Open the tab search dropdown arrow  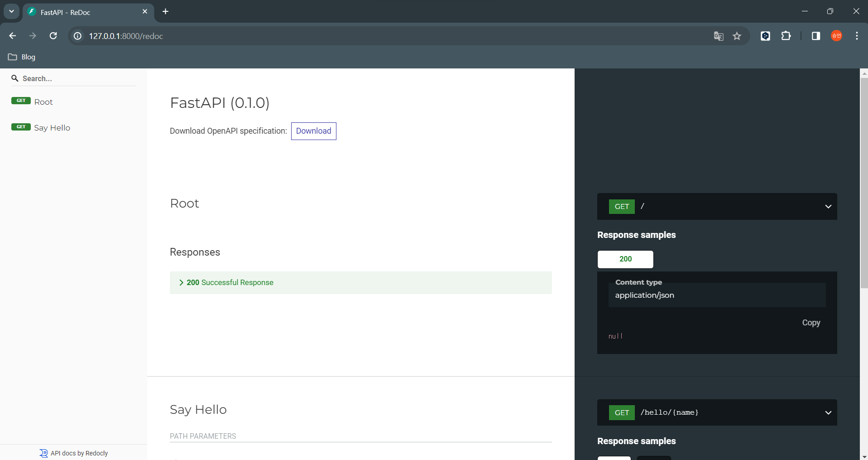(x=11, y=11)
